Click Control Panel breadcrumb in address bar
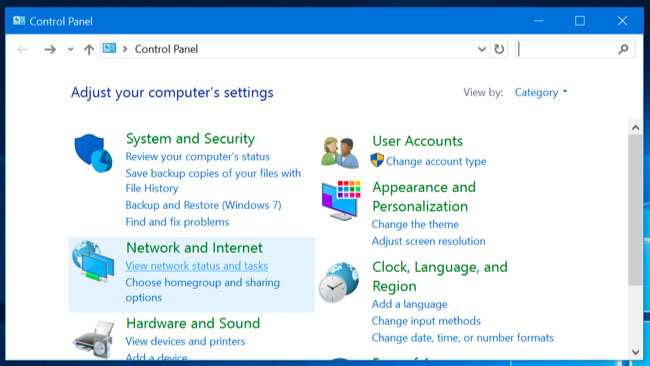 [166, 49]
